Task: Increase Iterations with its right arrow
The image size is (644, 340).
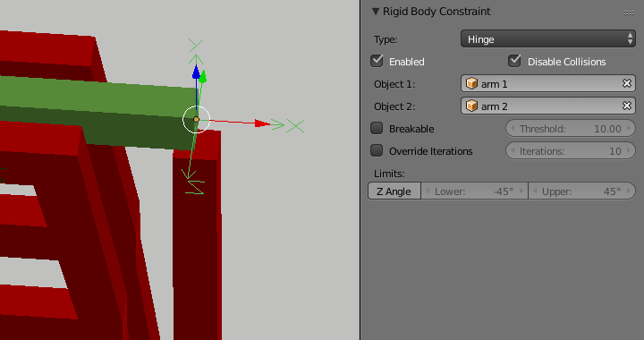Action: (629, 150)
